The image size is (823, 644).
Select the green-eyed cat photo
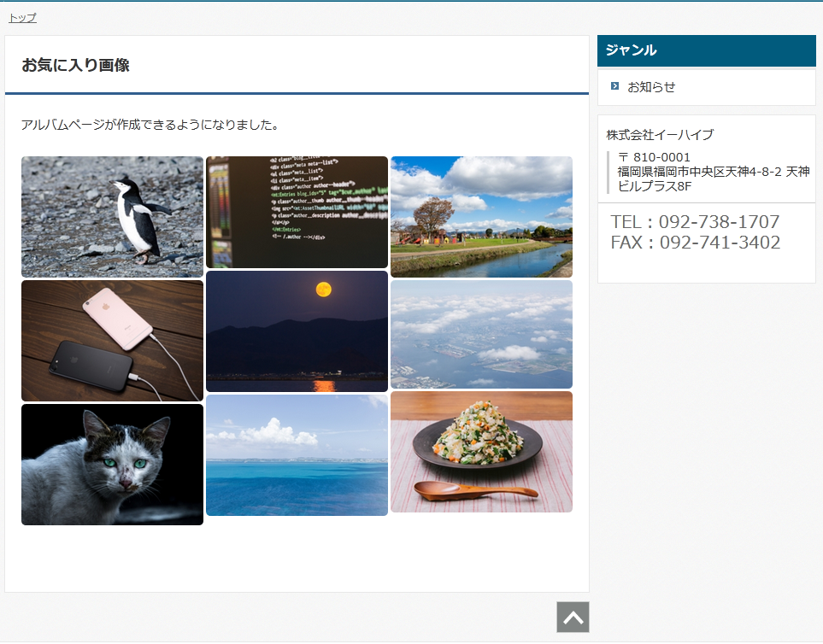coord(112,465)
